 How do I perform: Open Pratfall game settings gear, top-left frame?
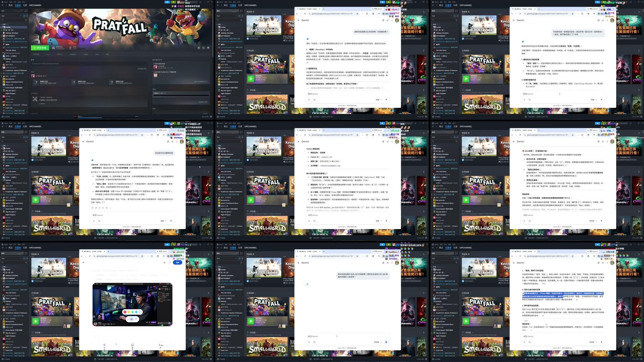[199, 48]
